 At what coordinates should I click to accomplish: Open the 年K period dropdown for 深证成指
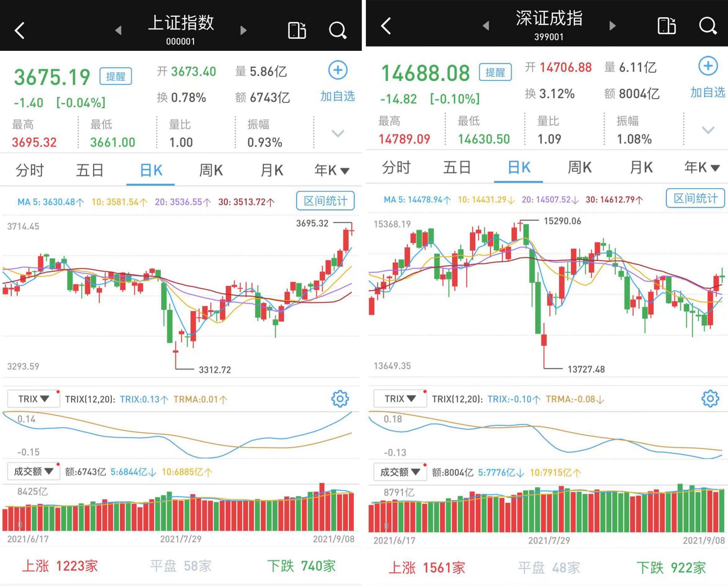[x=702, y=167]
